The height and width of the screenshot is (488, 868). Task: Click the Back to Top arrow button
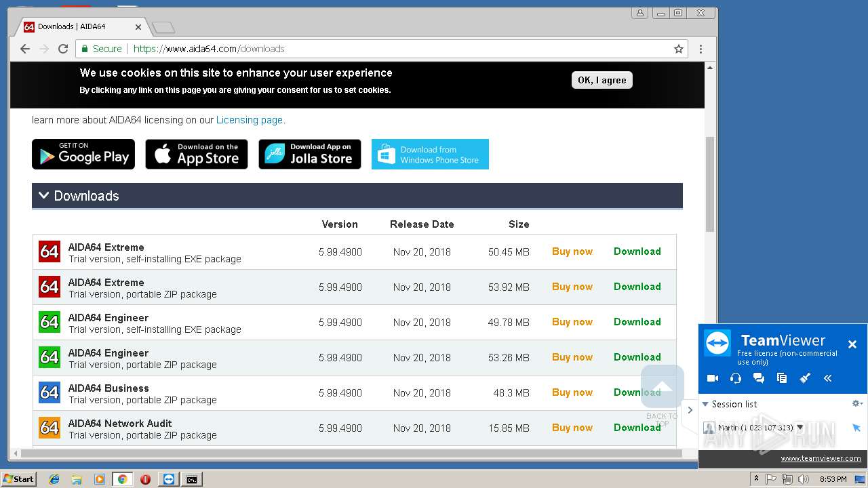[663, 386]
